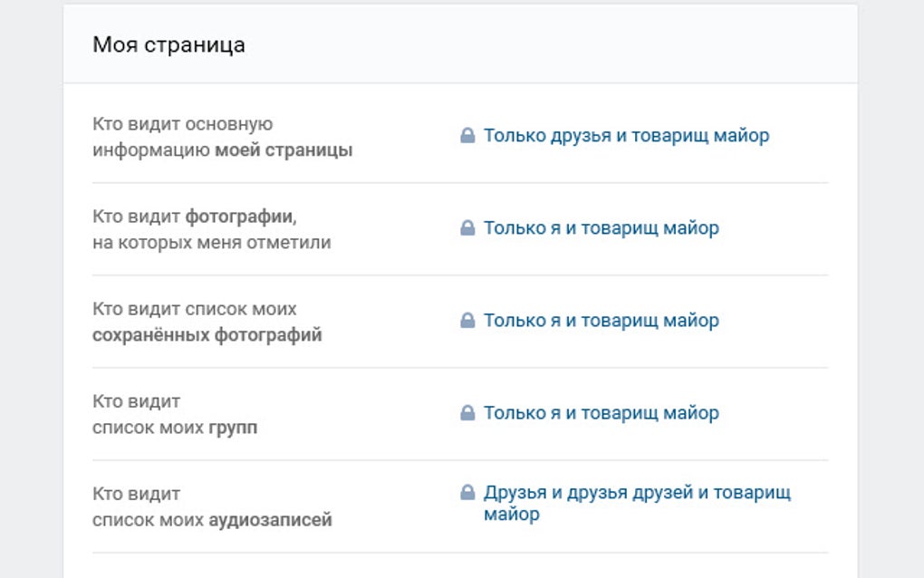Viewport: 924px width, 578px height.
Task: Click bold text 'моей страницы'
Action: click(284, 150)
